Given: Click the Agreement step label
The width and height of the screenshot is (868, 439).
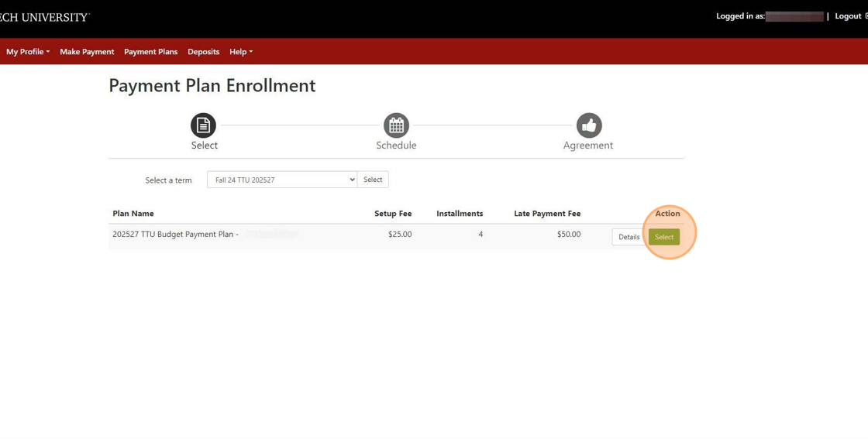Looking at the screenshot, I should point(588,146).
